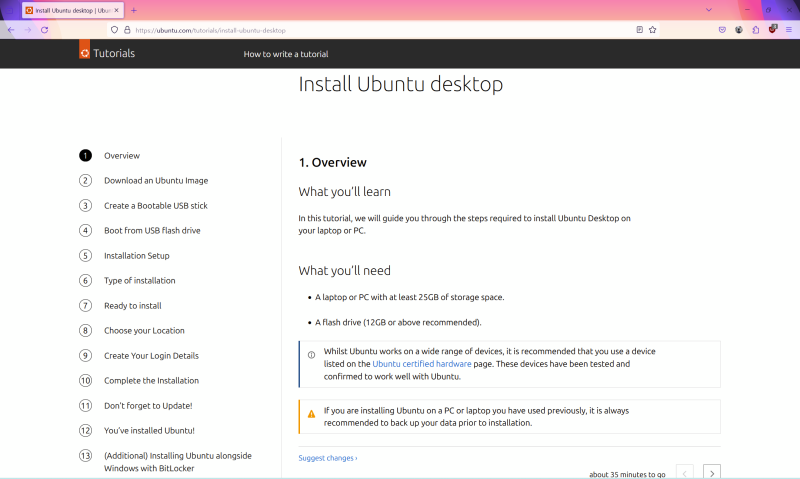Screen dimensions: 800x479
Task: Open the extensions puzzle icon
Action: point(756,30)
